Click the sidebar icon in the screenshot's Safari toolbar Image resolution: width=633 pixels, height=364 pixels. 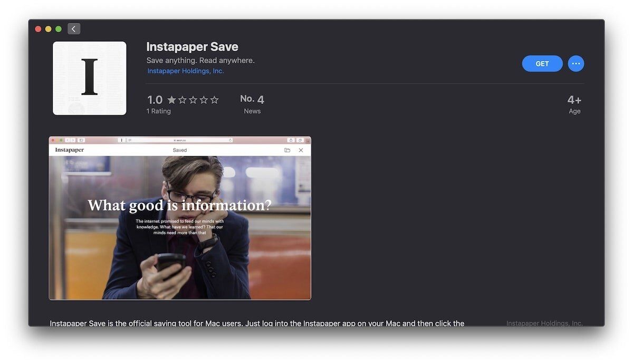(81, 140)
